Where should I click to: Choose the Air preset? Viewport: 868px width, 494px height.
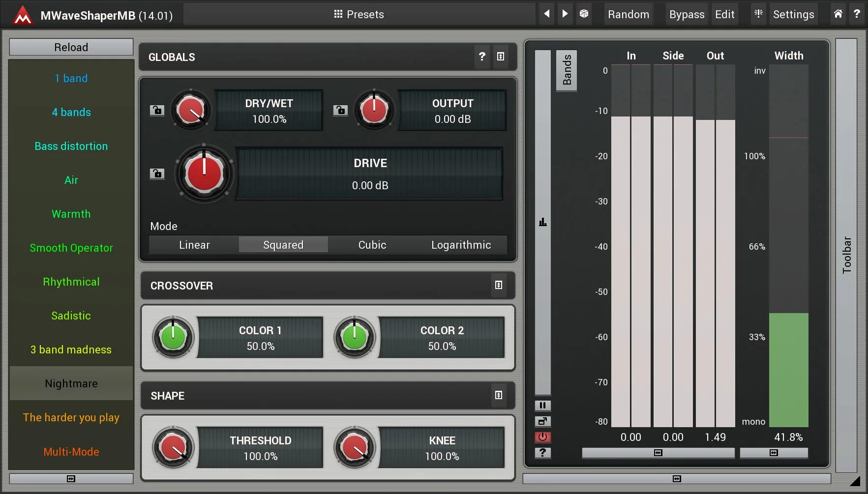[x=71, y=180]
